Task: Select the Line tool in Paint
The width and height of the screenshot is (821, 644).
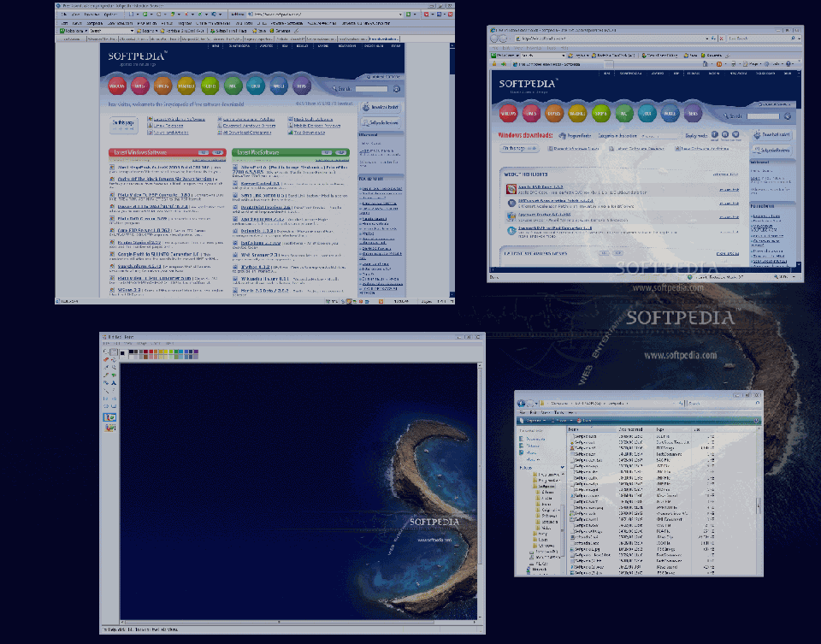Action: tap(106, 391)
